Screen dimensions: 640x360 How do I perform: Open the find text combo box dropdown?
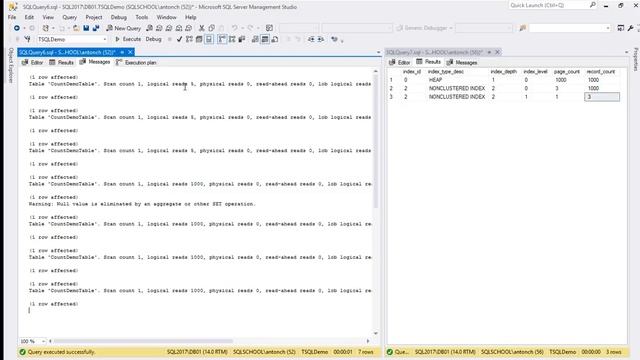pyautogui.click(x=608, y=28)
